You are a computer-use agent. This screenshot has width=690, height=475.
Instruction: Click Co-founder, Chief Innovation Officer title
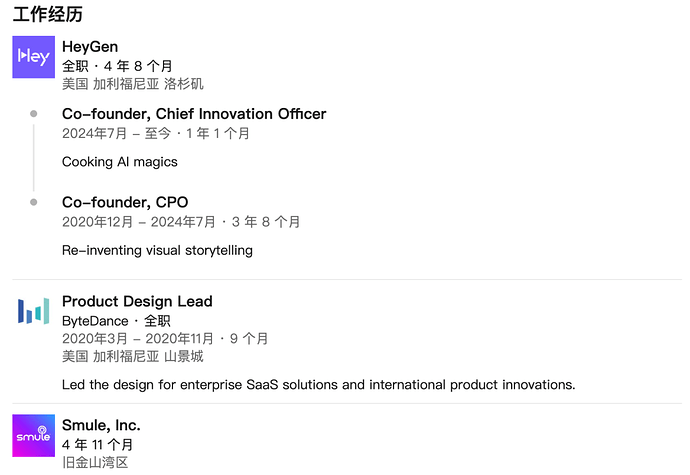coord(194,114)
